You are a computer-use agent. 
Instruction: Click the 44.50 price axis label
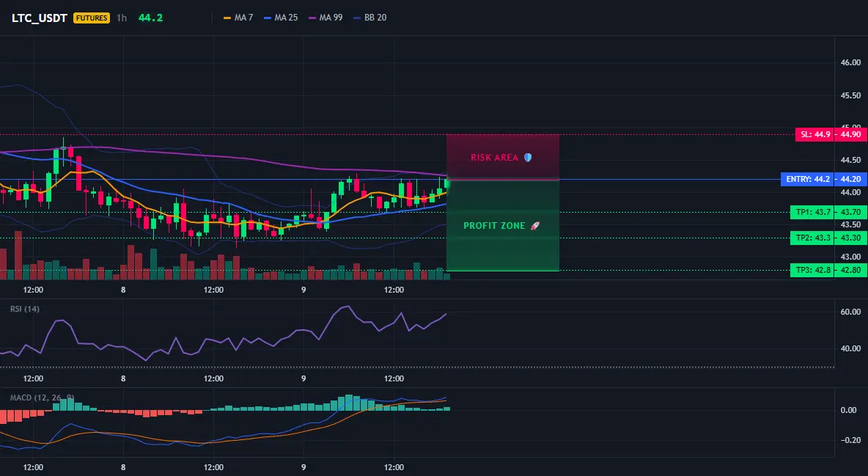click(850, 160)
